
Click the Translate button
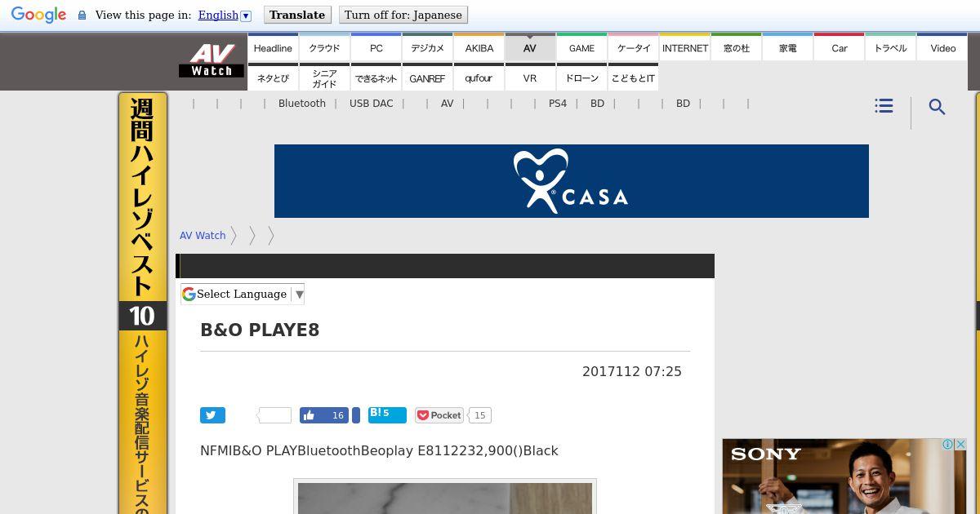pos(297,15)
